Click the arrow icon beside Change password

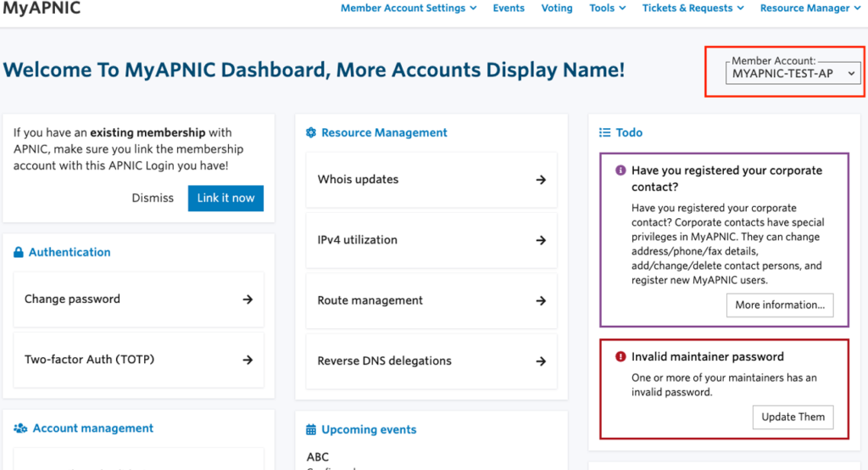(248, 299)
